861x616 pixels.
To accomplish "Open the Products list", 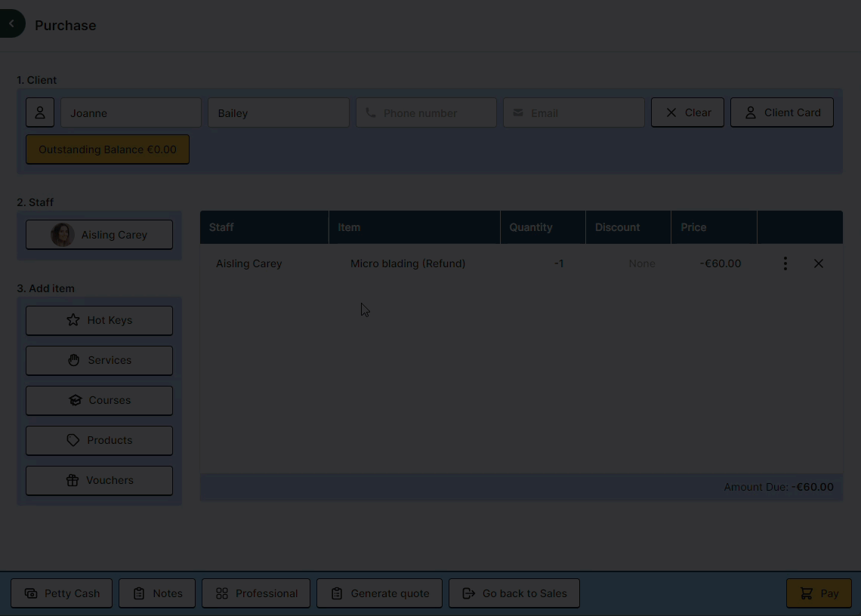I will click(x=100, y=441).
